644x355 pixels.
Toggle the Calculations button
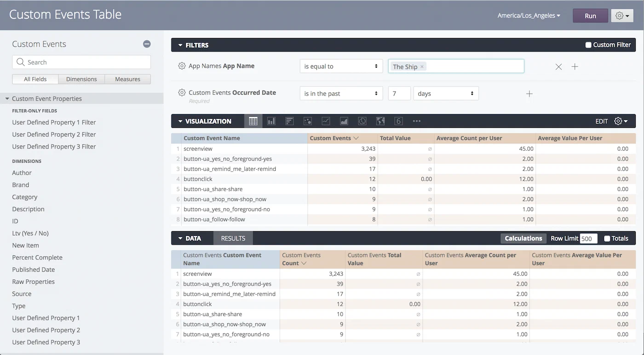(523, 238)
